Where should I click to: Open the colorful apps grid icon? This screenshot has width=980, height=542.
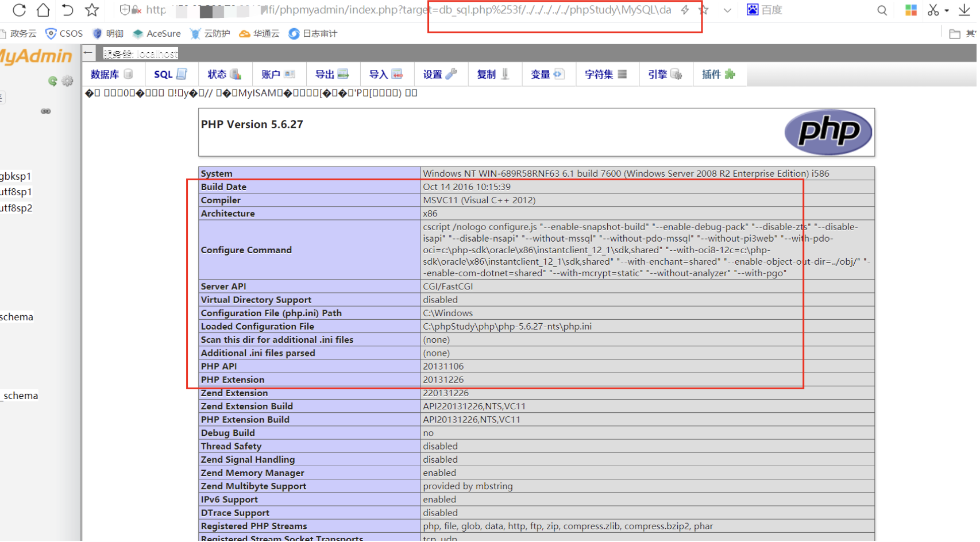click(x=910, y=10)
